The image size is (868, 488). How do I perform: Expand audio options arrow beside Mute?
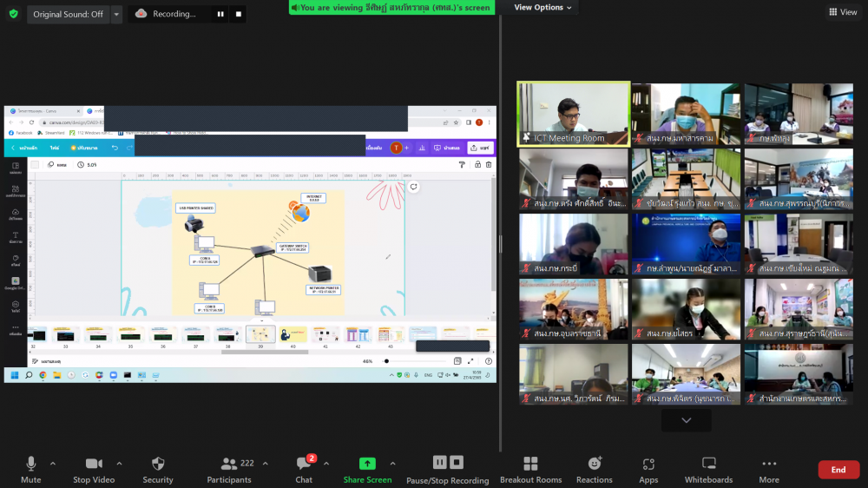(x=53, y=463)
